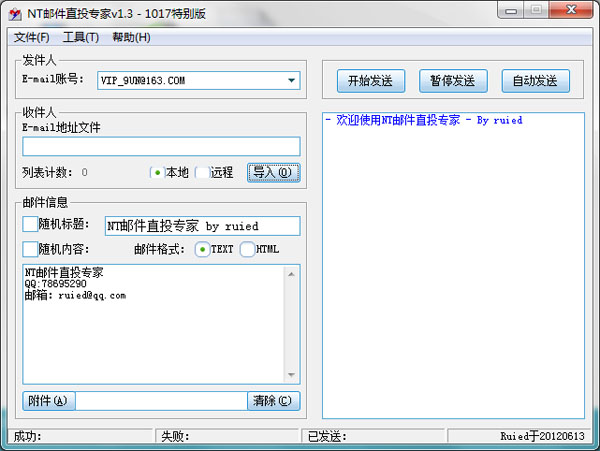Screen dimensions: 600x451
Task: Enable the 随机标题 checkbox
Action: [30, 224]
